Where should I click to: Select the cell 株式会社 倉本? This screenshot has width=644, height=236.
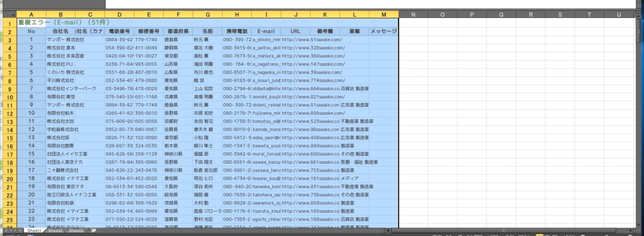point(61,48)
